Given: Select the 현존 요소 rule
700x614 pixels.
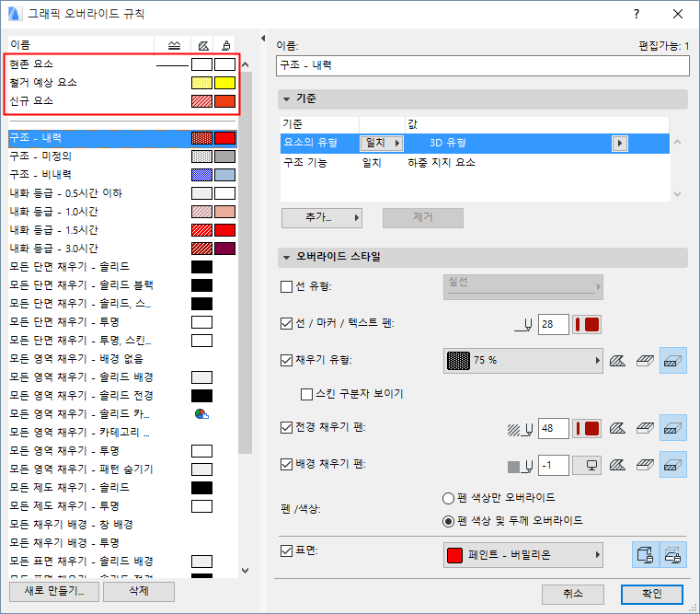Looking at the screenshot, I should click(121, 64).
